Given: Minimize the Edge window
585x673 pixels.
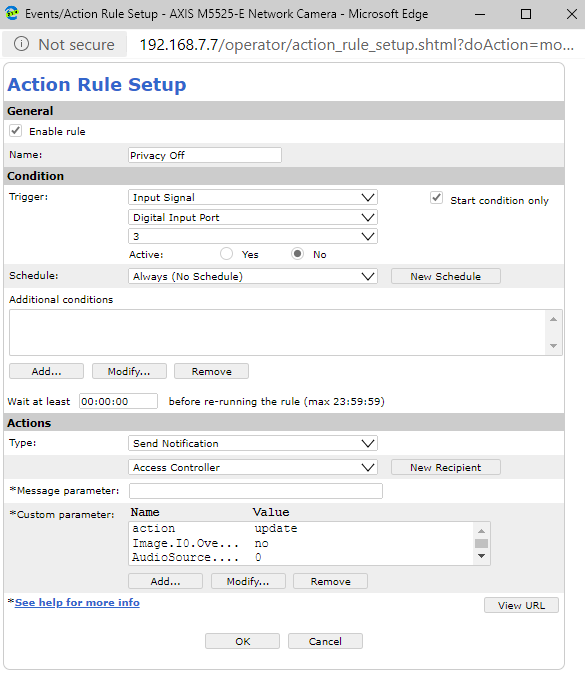Looking at the screenshot, I should [480, 14].
